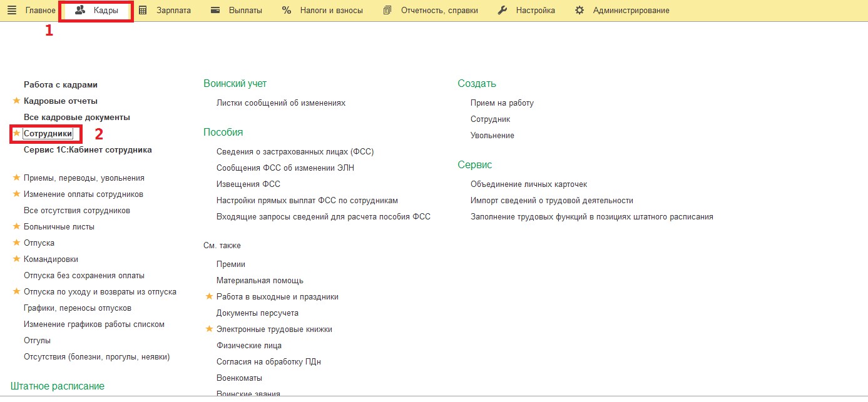This screenshot has height=402, width=868.
Task: Toggle the star next to Изменение оплаты сотрудников
Action: pyautogui.click(x=16, y=194)
